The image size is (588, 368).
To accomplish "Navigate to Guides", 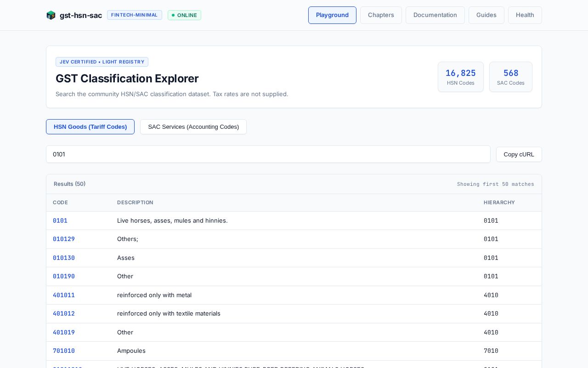I will point(486,15).
